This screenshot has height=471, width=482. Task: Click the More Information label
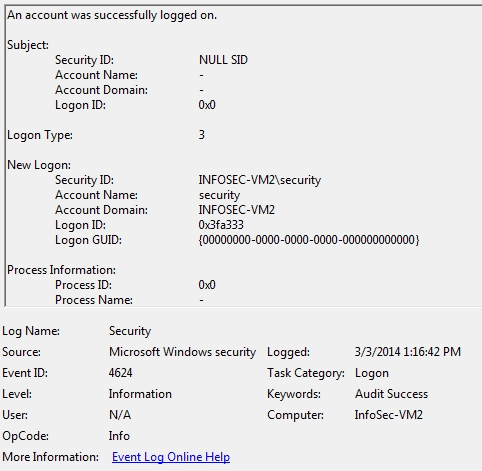click(x=51, y=457)
